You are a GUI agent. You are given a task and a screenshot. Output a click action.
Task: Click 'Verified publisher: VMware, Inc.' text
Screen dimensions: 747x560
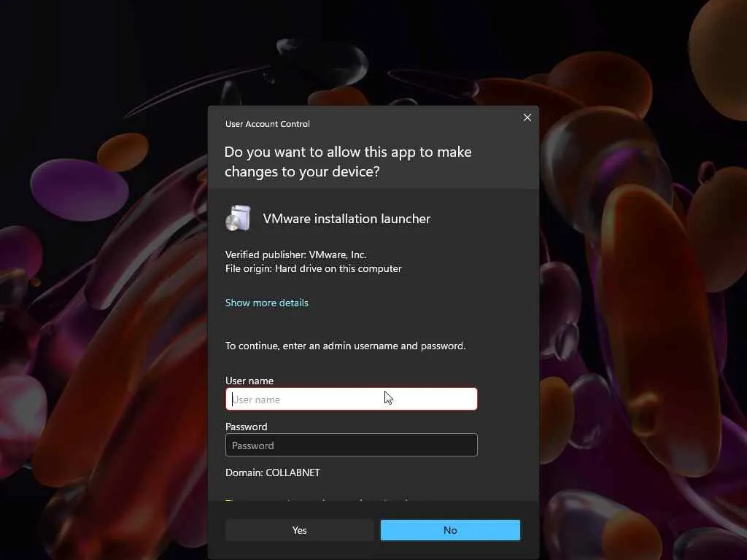pos(296,254)
